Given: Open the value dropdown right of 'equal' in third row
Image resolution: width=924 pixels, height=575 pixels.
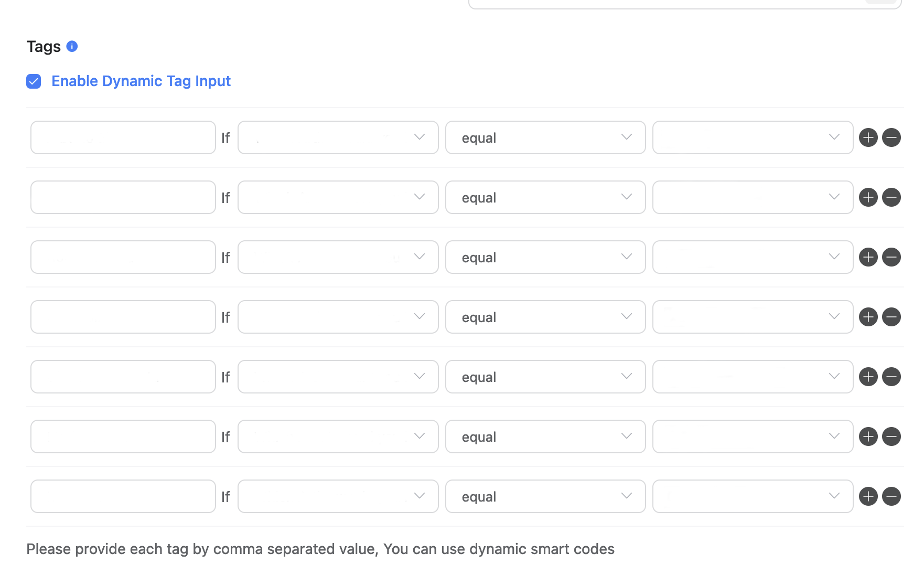Looking at the screenshot, I should pyautogui.click(x=753, y=257).
